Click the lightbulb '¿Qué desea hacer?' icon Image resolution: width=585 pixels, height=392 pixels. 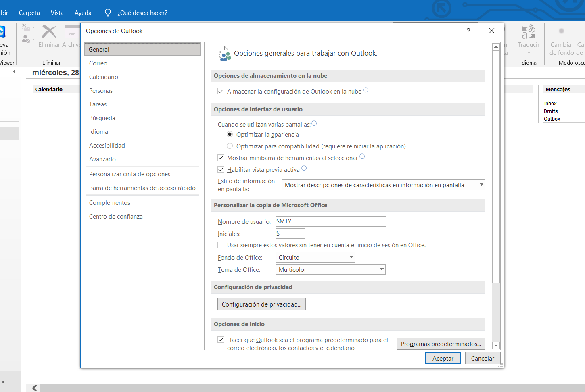(x=108, y=13)
